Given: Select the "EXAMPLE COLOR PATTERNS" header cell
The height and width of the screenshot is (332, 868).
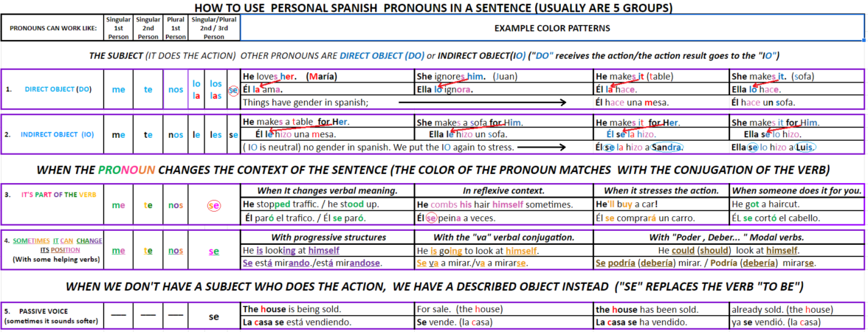Looking at the screenshot, I should tap(551, 29).
